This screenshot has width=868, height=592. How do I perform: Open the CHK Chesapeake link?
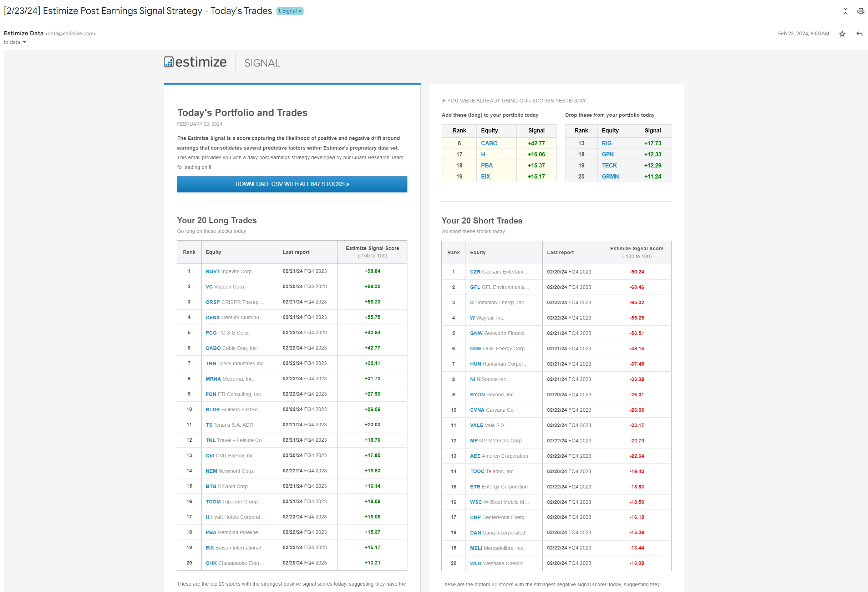tap(211, 563)
